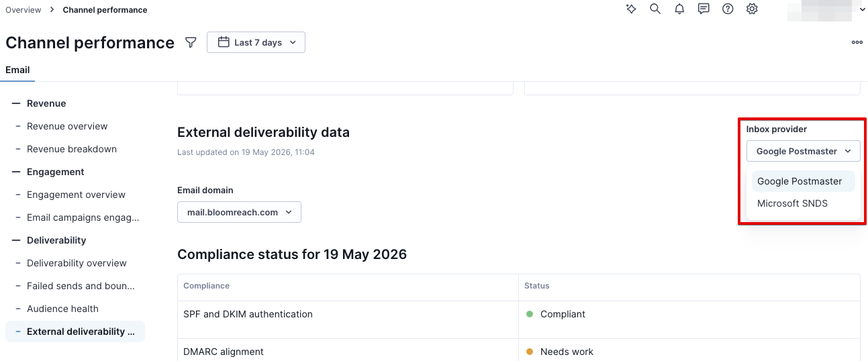Open the mail.bloomreach.com email domain dropdown
868x361 pixels.
pyautogui.click(x=239, y=212)
